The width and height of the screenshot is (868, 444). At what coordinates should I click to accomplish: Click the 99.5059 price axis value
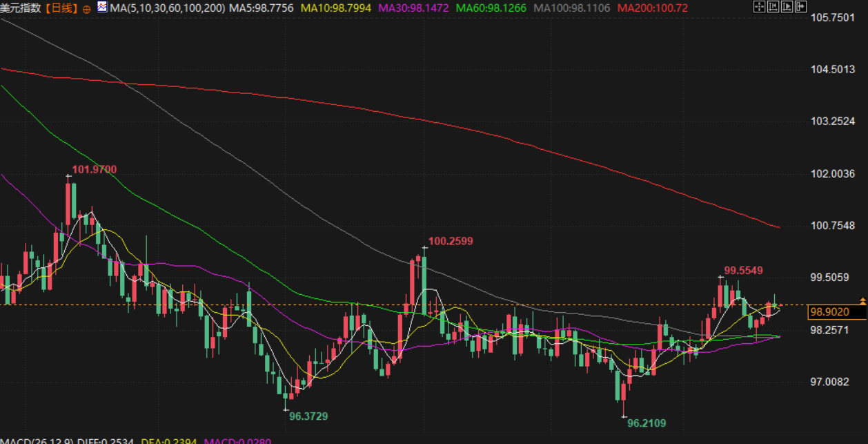point(830,278)
